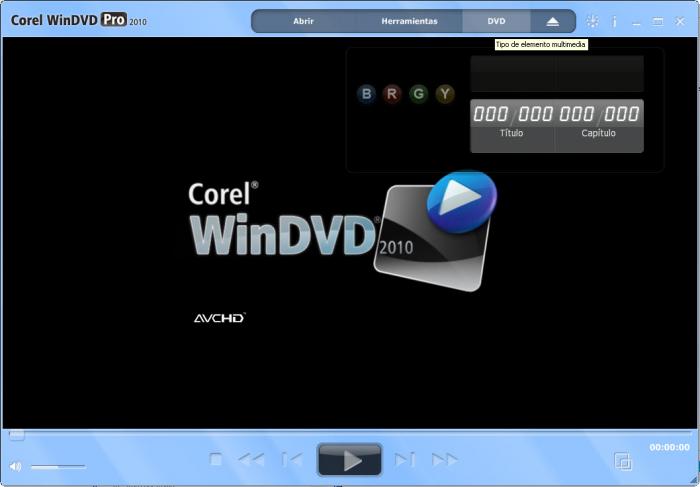This screenshot has height=487, width=700.
Task: Stop playback with the stop button
Action: coord(216,459)
